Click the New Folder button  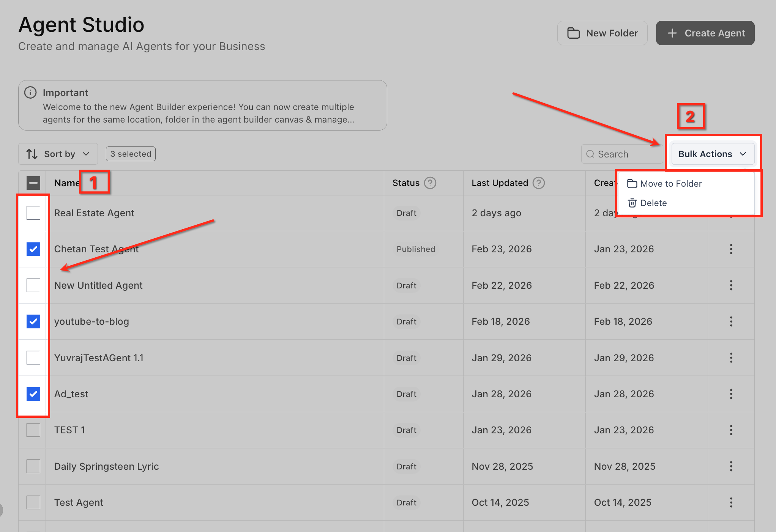[602, 33]
